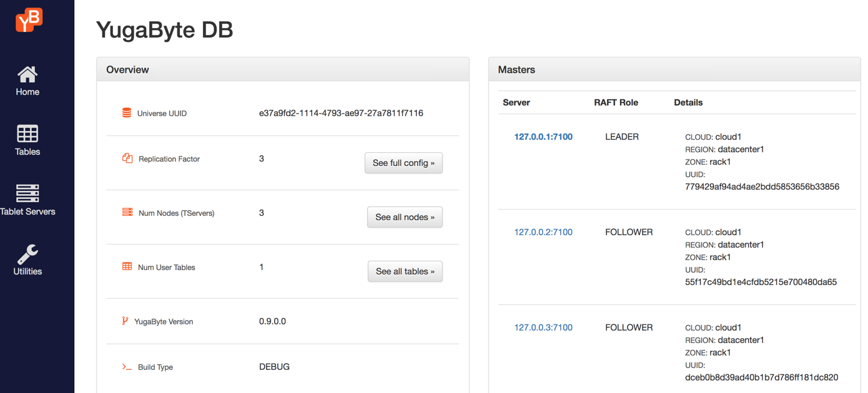Select the Universe UUID value text
868x393 pixels.
(341, 114)
